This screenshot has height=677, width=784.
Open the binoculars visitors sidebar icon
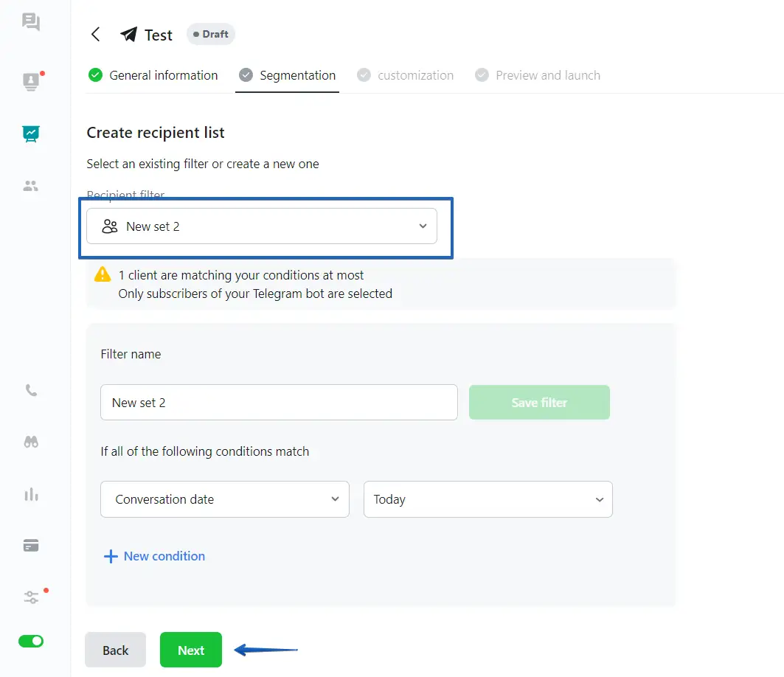(x=31, y=442)
